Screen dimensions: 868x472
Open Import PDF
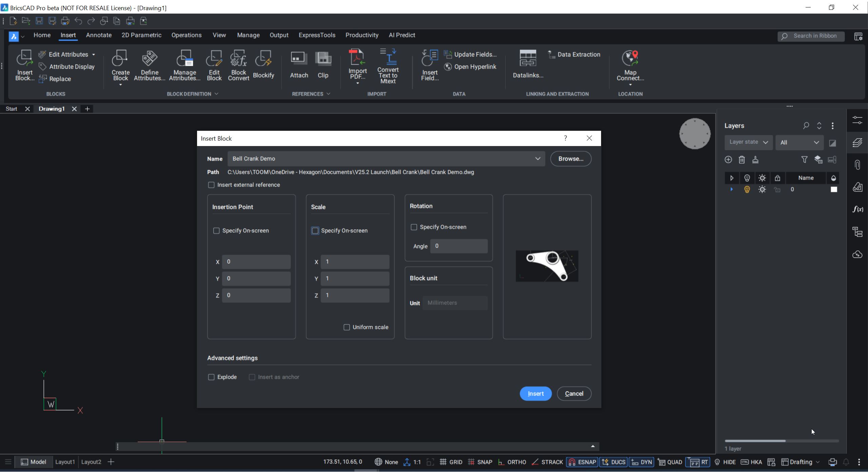(x=357, y=65)
